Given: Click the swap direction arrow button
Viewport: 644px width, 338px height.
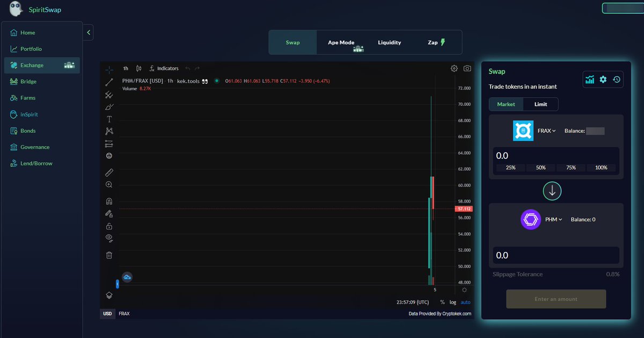Looking at the screenshot, I should coord(552,190).
